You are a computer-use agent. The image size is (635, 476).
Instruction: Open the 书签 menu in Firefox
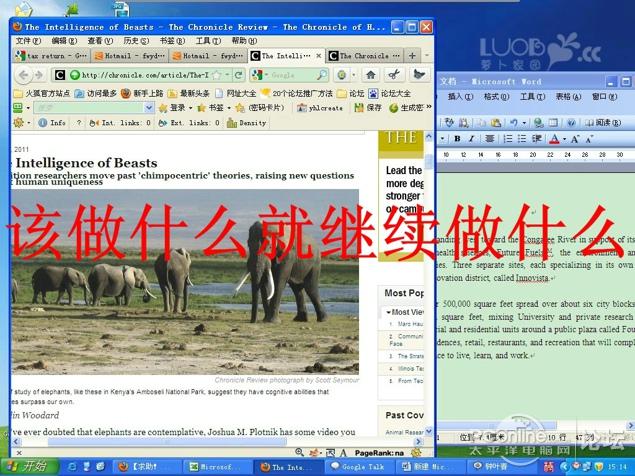tap(168, 41)
